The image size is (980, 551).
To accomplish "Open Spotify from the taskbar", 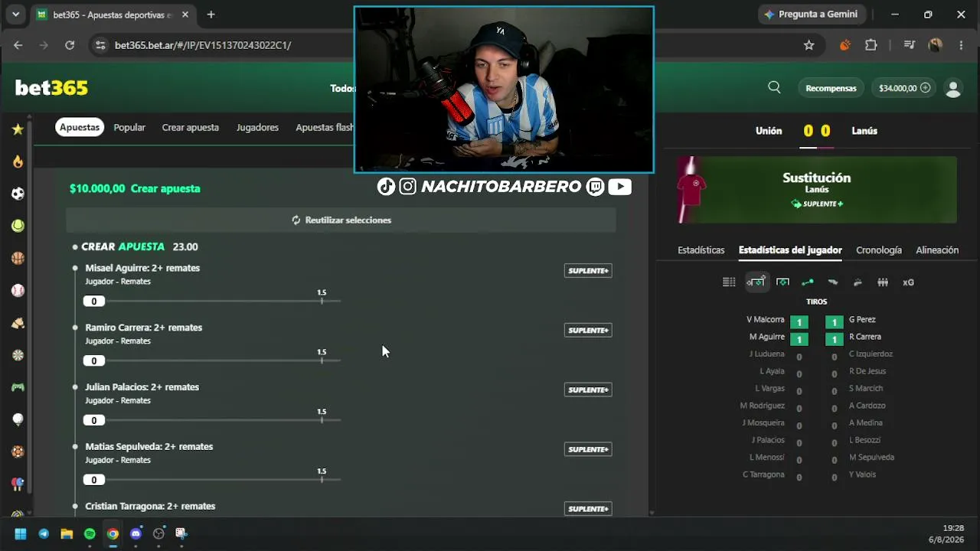I will click(90, 533).
